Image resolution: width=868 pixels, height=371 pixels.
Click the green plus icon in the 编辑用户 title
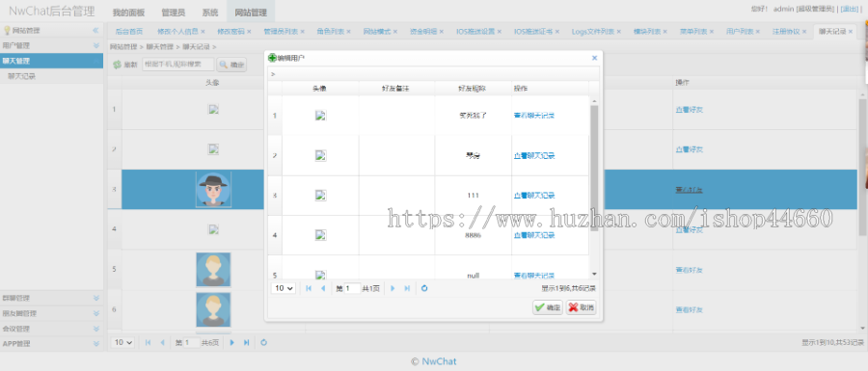coord(272,58)
